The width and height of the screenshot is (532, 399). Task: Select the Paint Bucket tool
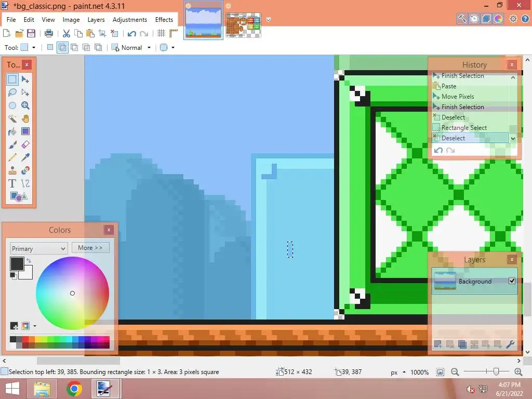[12, 131]
